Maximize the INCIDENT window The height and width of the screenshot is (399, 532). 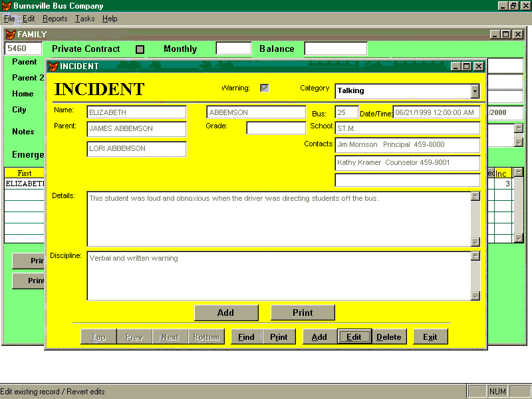tap(467, 66)
